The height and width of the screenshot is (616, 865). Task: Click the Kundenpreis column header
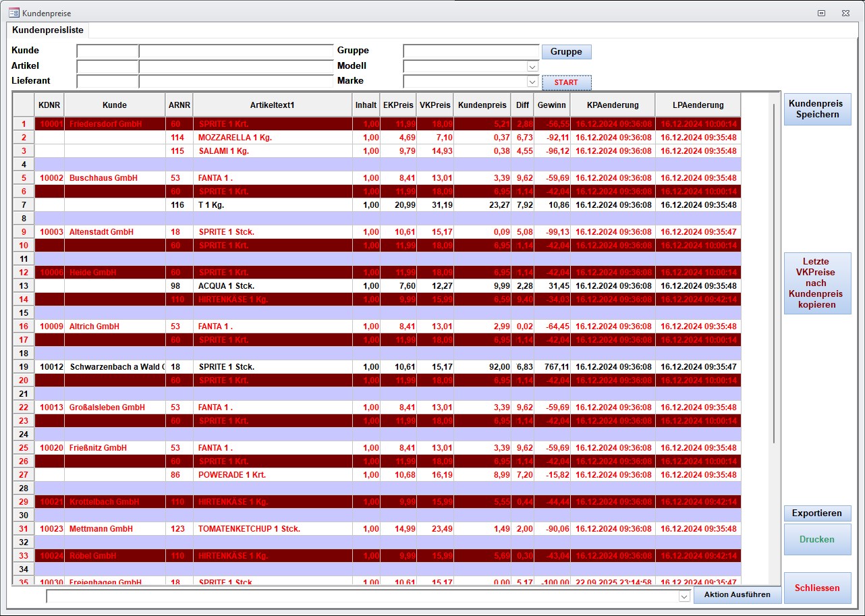[x=482, y=105]
